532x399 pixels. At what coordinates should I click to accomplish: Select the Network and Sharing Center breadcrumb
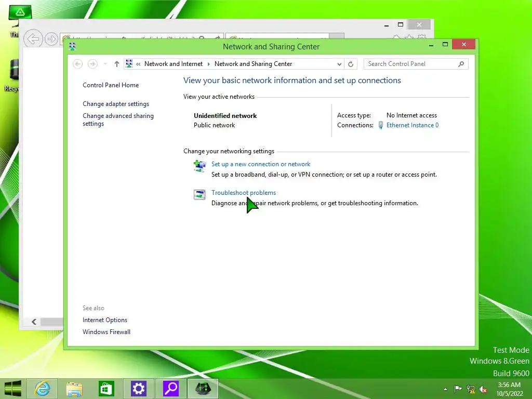(253, 64)
